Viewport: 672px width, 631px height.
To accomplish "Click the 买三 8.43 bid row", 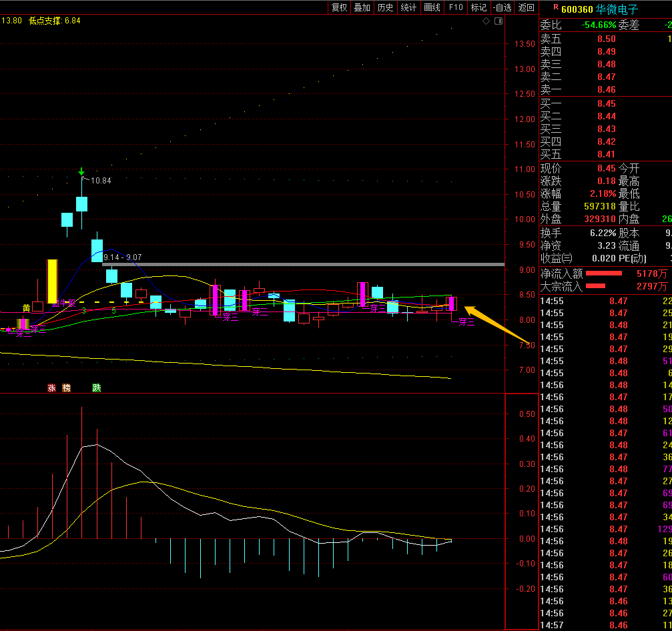I will click(605, 129).
